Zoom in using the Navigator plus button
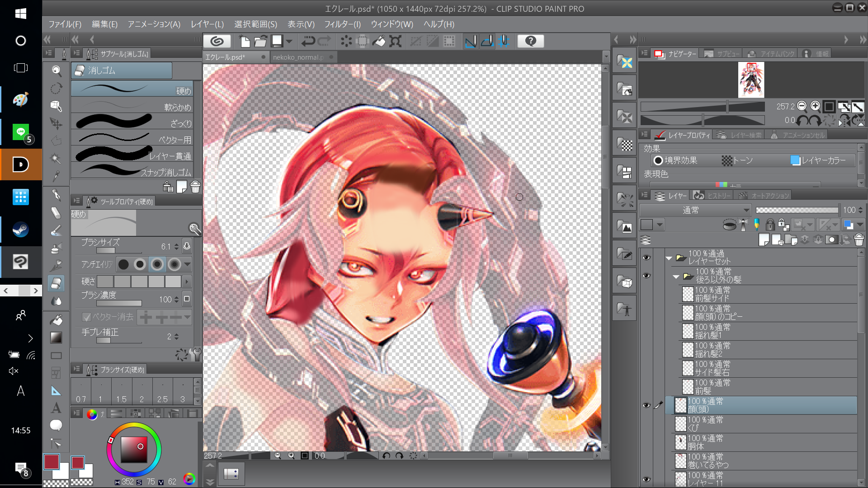Screen dimensions: 868x488 [815, 106]
